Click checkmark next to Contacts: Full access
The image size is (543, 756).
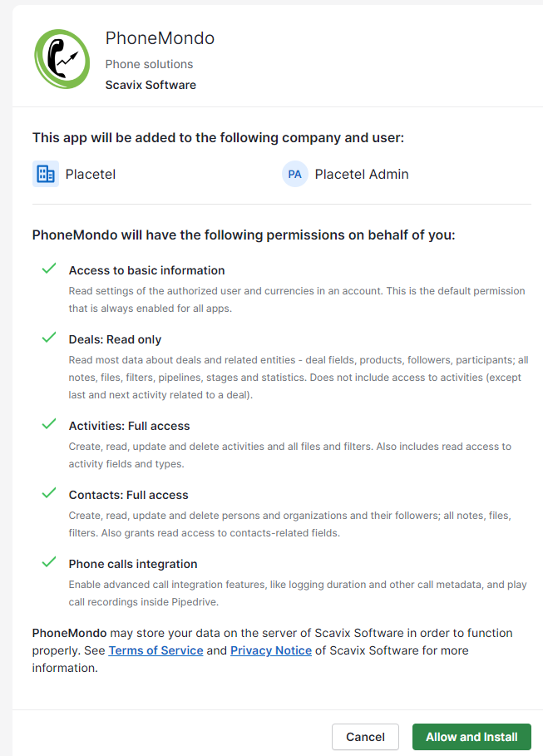[49, 493]
